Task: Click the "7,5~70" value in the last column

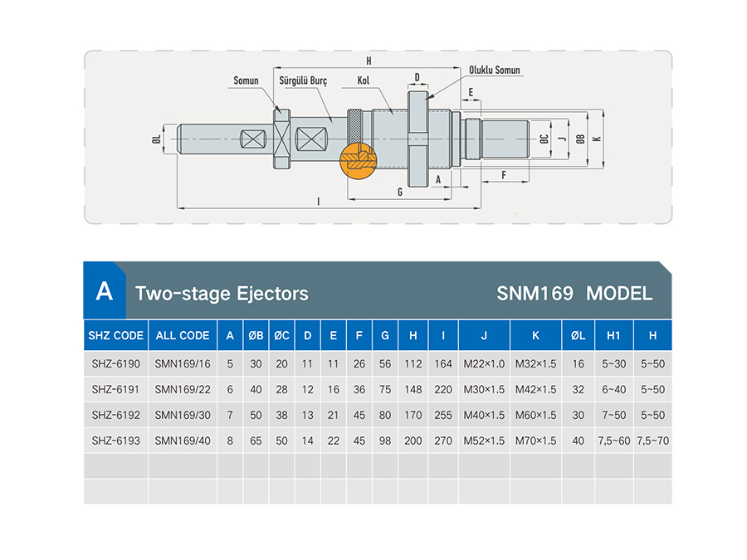Action: tap(652, 441)
